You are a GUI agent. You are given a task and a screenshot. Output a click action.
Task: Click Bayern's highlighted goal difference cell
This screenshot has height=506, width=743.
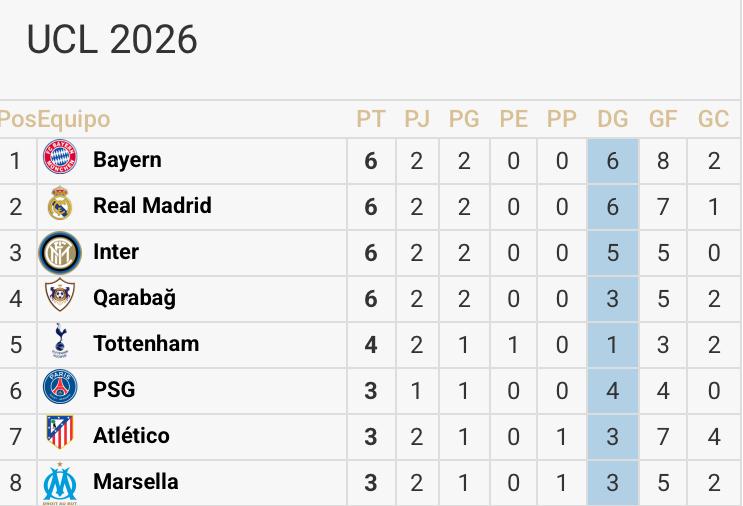(x=612, y=160)
